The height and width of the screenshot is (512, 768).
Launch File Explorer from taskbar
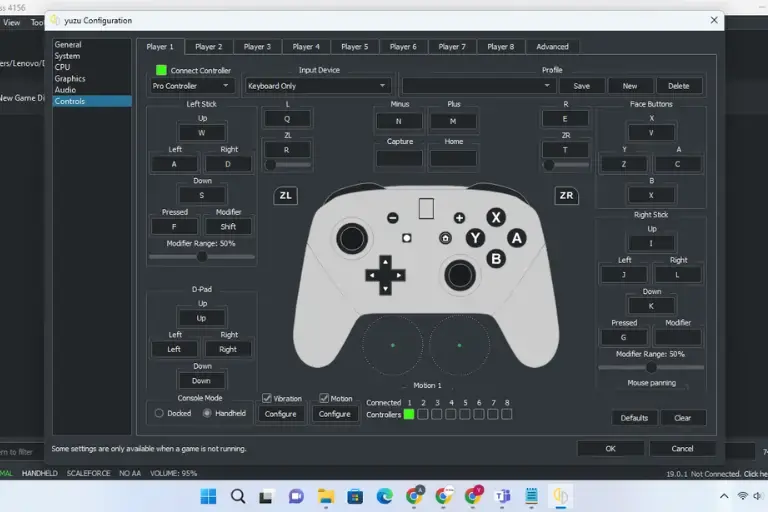[326, 496]
